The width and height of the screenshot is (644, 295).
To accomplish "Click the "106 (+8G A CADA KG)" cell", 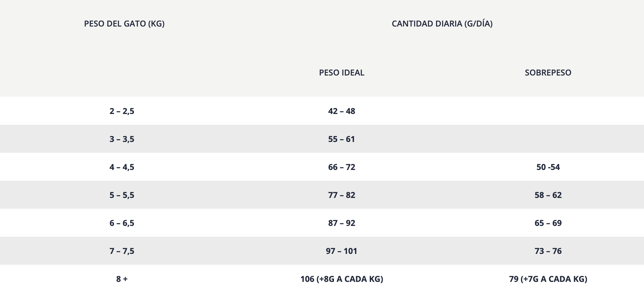I will 342,279.
